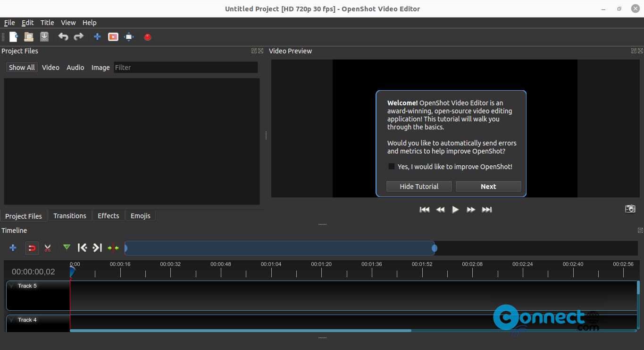Toggle fullscreen with the toolbar icon
Image resolution: width=644 pixels, height=350 pixels.
[129, 37]
